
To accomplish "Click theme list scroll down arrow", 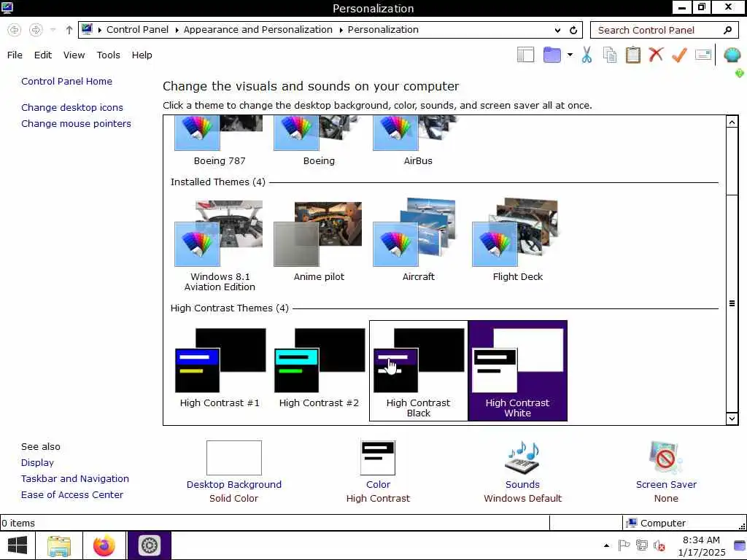I will 732,419.
